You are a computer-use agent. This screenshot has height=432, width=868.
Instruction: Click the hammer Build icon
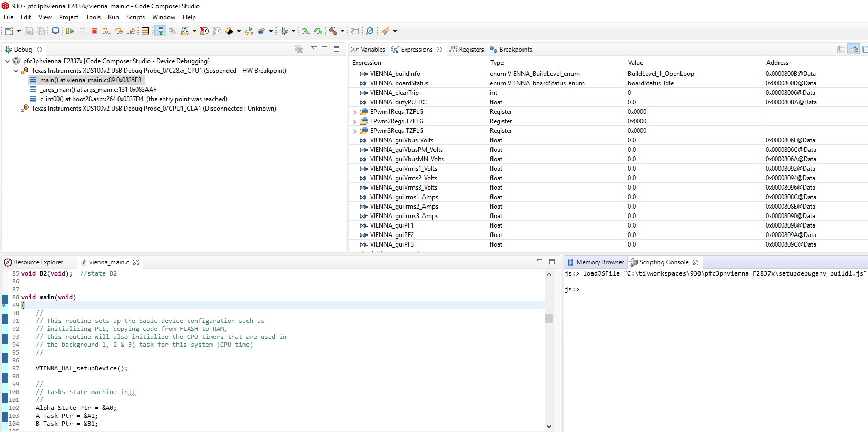click(333, 32)
